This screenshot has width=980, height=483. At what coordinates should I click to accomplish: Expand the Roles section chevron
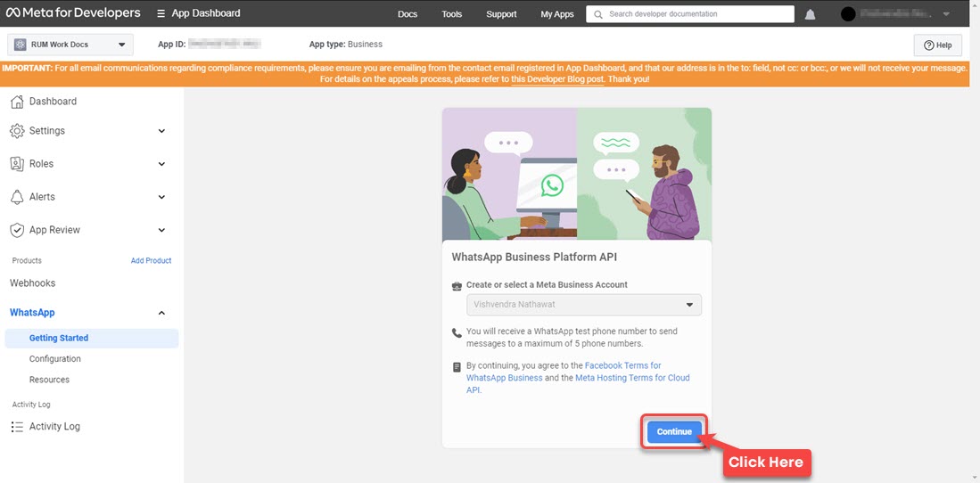(x=162, y=164)
